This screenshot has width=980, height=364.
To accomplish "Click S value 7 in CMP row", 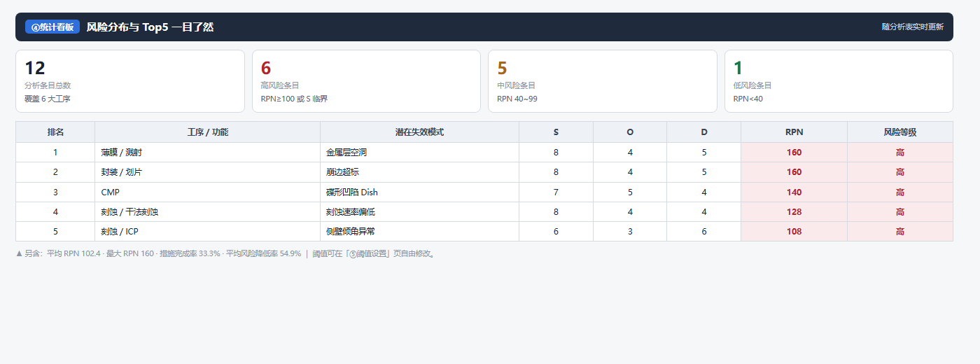I will click(x=556, y=192).
